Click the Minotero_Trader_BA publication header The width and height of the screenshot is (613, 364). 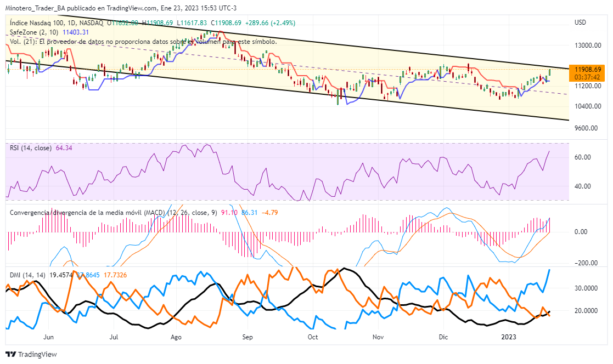[121, 8]
